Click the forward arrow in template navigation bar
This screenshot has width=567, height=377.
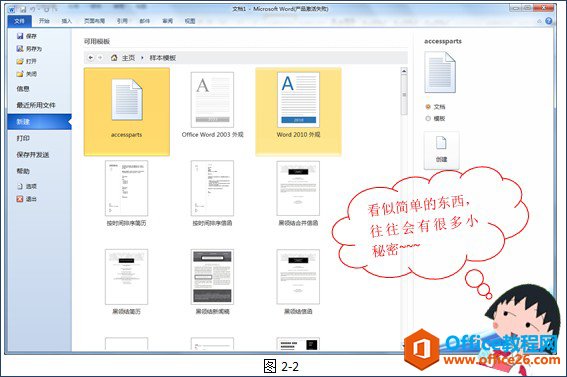(x=100, y=57)
